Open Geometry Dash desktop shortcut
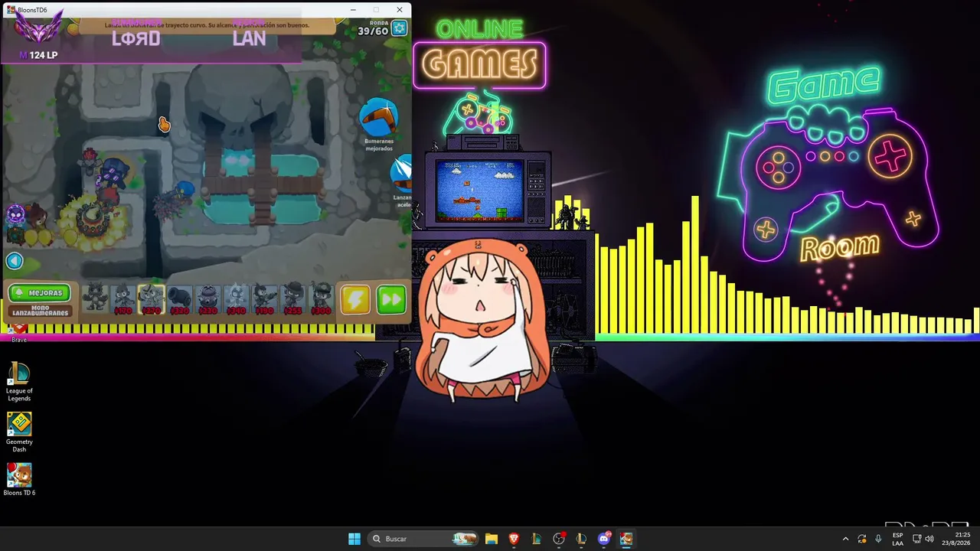 point(19,432)
